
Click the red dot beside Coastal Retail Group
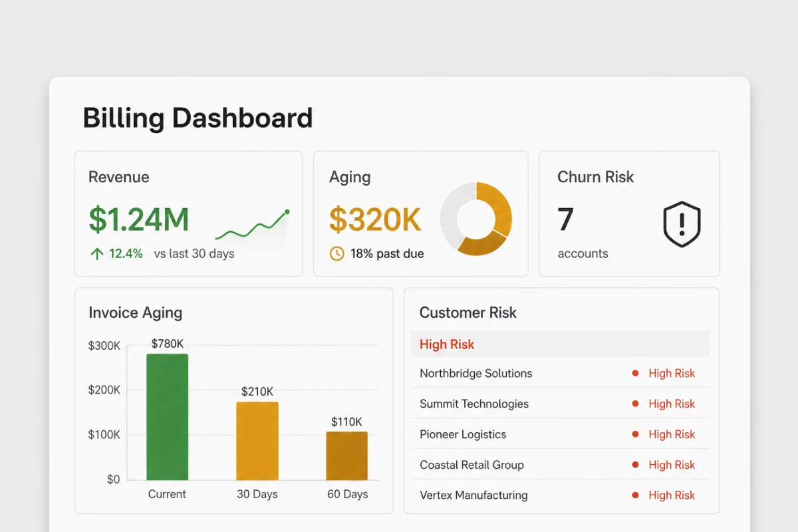636,465
